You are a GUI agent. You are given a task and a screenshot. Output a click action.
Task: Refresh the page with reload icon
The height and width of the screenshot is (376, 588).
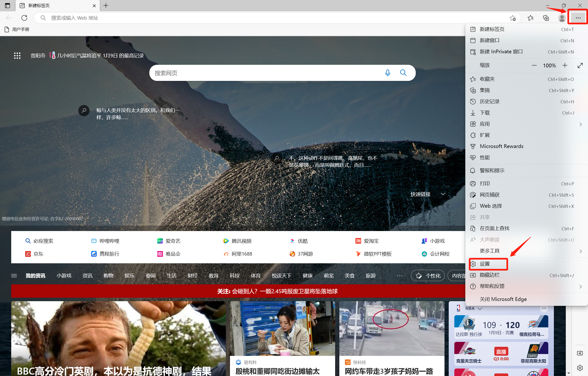click(x=24, y=18)
